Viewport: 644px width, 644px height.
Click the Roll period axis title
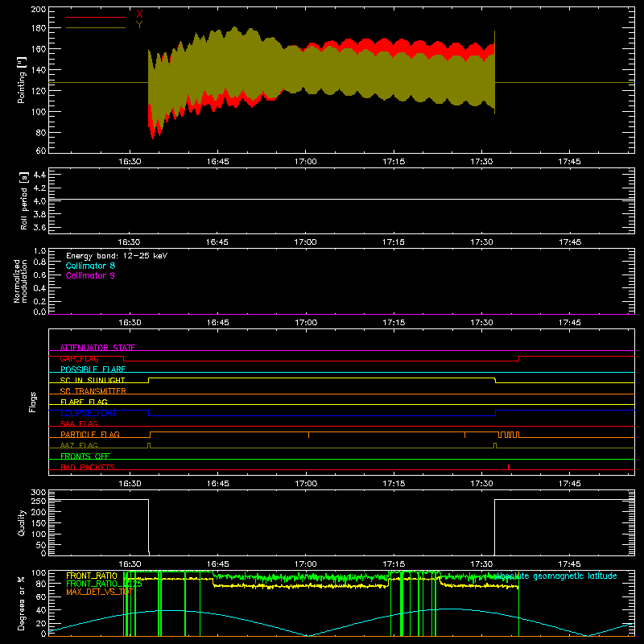coord(24,200)
